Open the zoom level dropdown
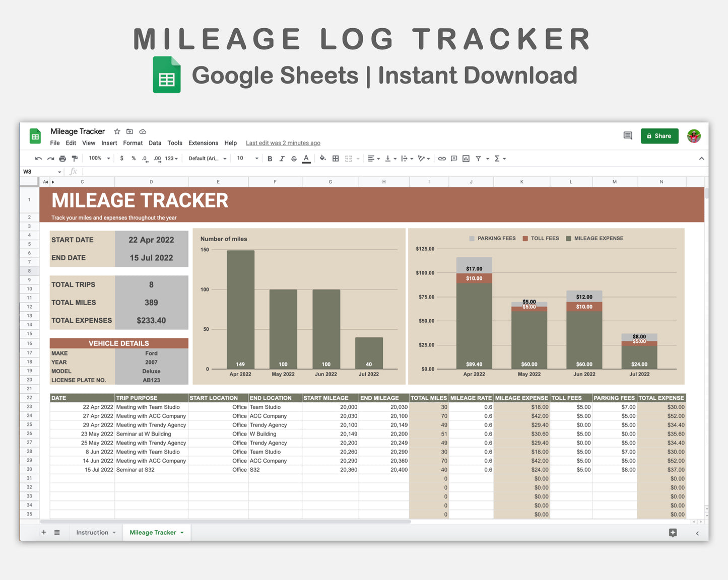The width and height of the screenshot is (728, 580). [99, 158]
